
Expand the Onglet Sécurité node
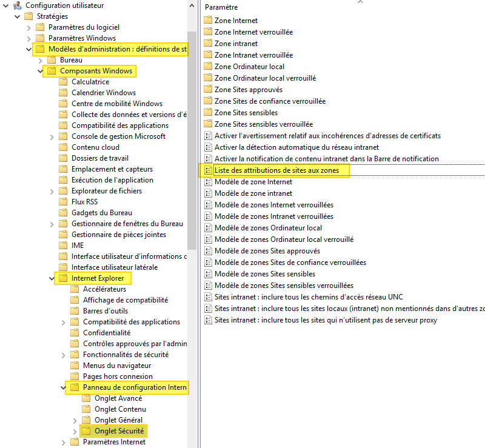[75, 431]
